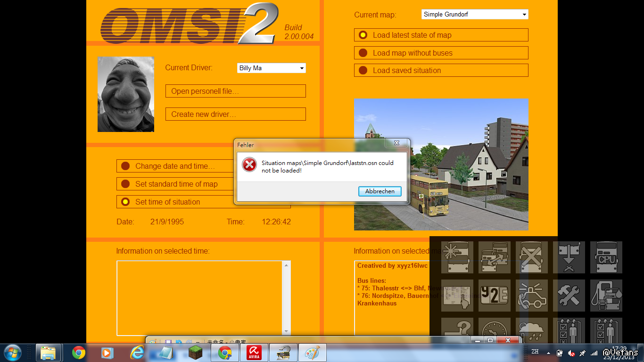Switch to Paint in the taskbar
Viewport: 644px width, 362px height.
click(313, 353)
